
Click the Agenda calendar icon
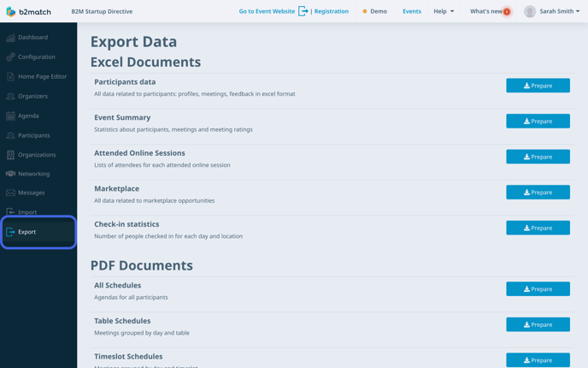(x=10, y=116)
